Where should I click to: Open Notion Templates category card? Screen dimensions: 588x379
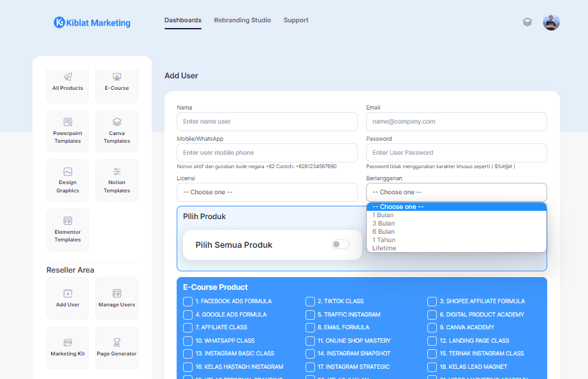(117, 180)
